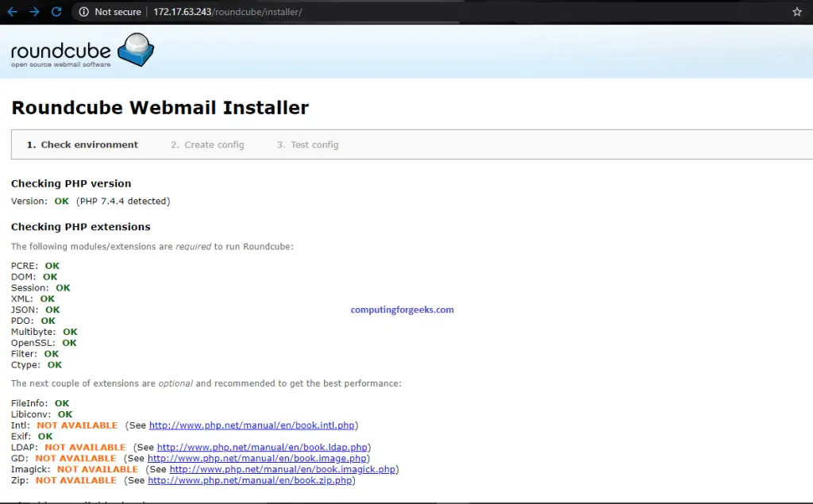Click the Imagick NOT AVAILABLE status

point(98,469)
